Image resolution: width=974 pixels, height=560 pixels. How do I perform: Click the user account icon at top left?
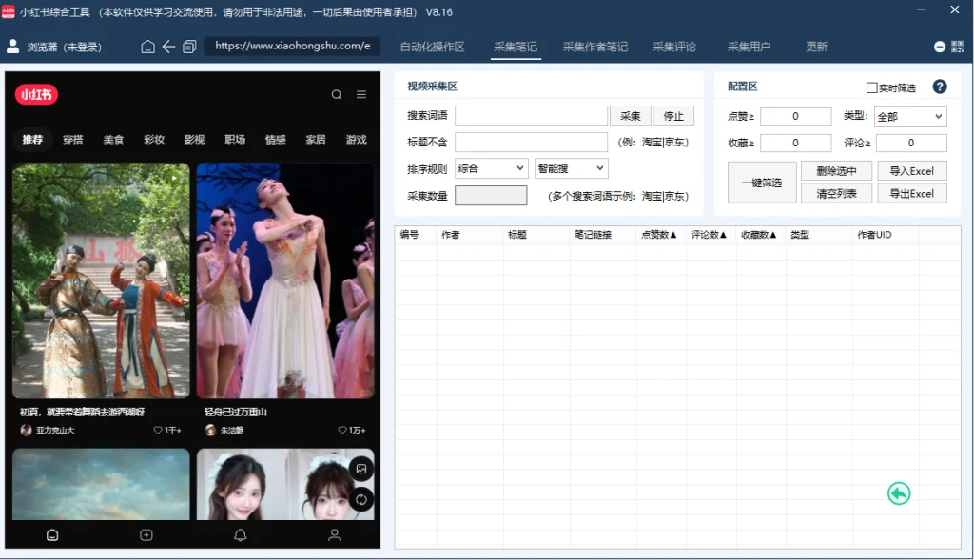[12, 46]
